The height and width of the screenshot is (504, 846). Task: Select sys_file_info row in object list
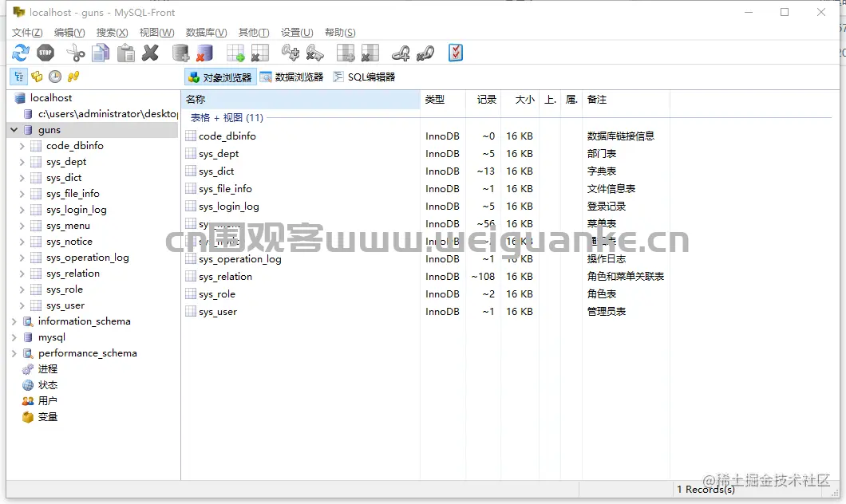coord(225,189)
